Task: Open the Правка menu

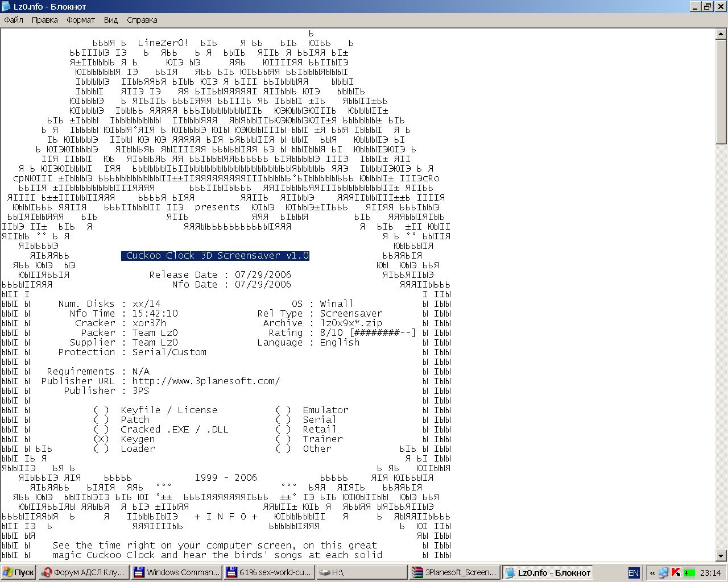Action: click(44, 20)
